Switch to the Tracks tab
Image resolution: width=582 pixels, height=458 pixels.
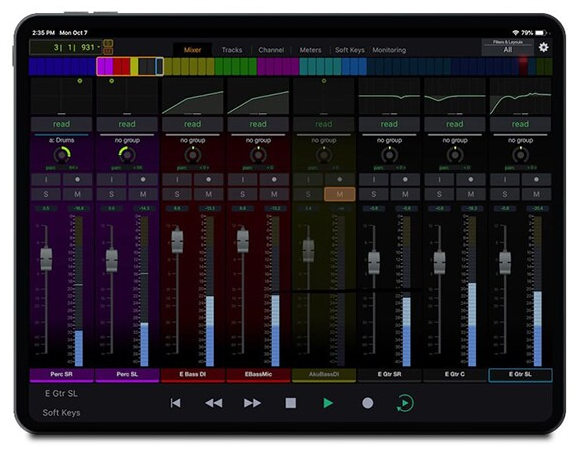pyautogui.click(x=232, y=50)
